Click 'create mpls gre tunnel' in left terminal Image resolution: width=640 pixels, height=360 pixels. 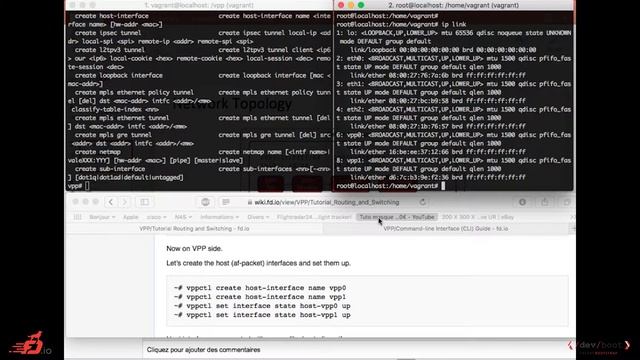pyautogui.click(x=113, y=135)
